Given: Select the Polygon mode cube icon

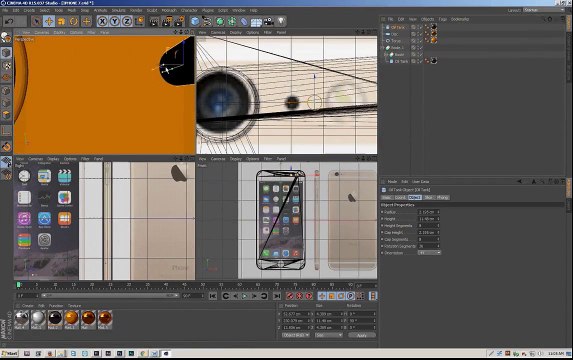Looking at the screenshot, I should pos(6,115).
